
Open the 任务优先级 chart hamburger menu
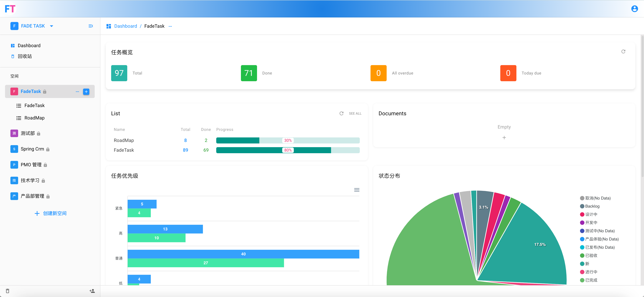(357, 190)
